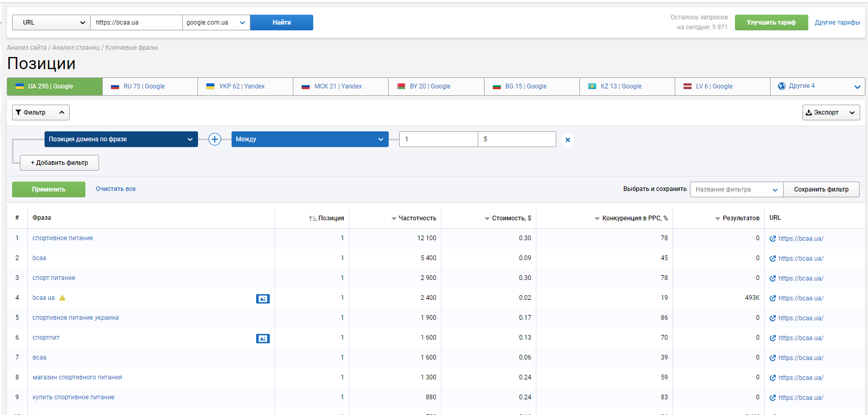Open external link icon for 'спортивное питание' row
The height and width of the screenshot is (415, 868).
[773, 239]
